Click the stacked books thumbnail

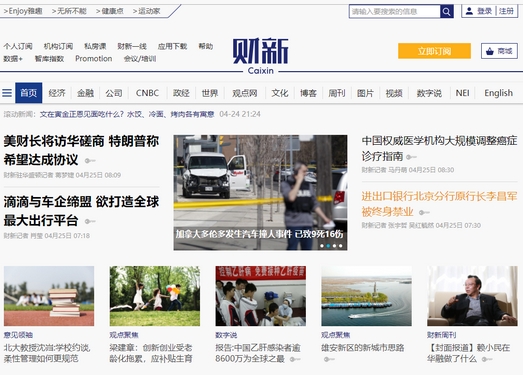(x=49, y=296)
